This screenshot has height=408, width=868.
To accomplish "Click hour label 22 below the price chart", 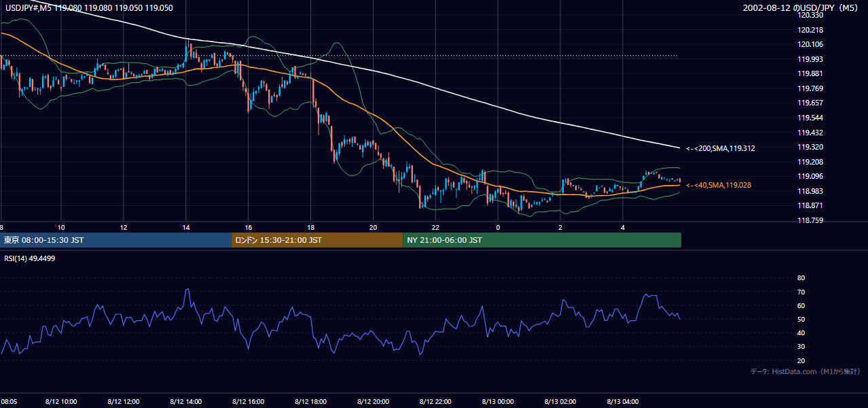I will point(435,227).
